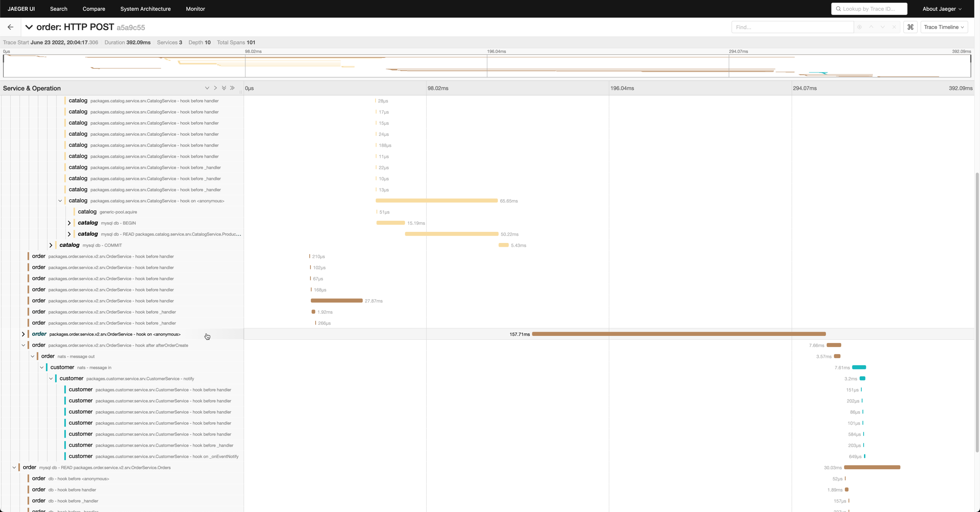
Task: Go to next search result arrow
Action: tap(883, 27)
